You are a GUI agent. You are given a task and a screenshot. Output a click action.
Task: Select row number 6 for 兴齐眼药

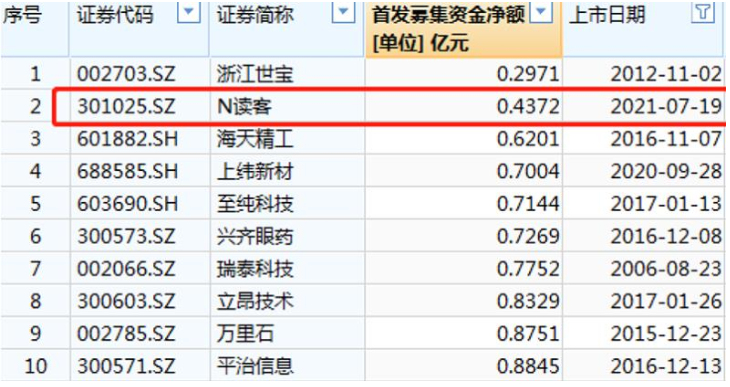pos(36,236)
